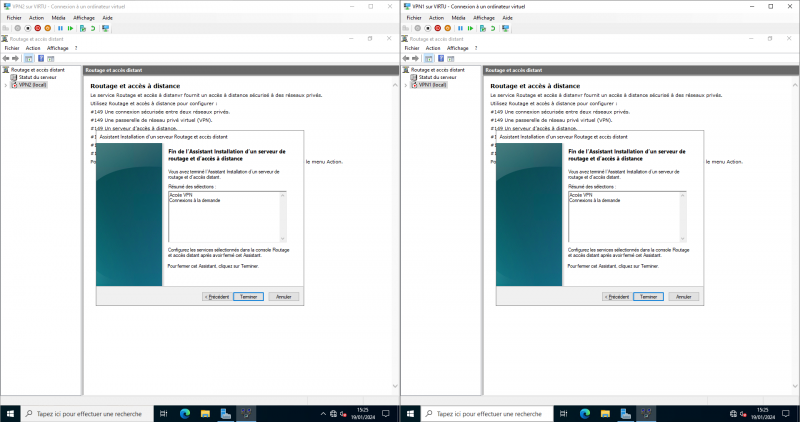This screenshot has height=422, width=800.
Task: Open Task View on the VPN1 taskbar
Action: [564, 414]
